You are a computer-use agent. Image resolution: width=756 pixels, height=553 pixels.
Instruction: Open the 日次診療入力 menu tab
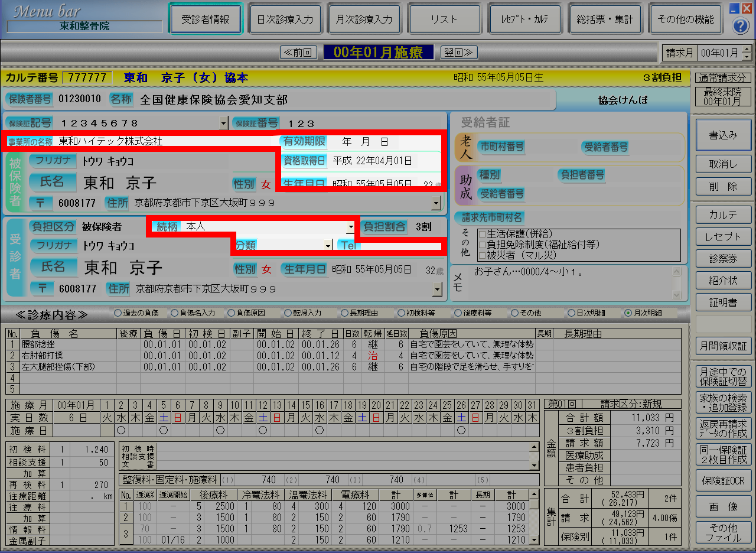[285, 19]
